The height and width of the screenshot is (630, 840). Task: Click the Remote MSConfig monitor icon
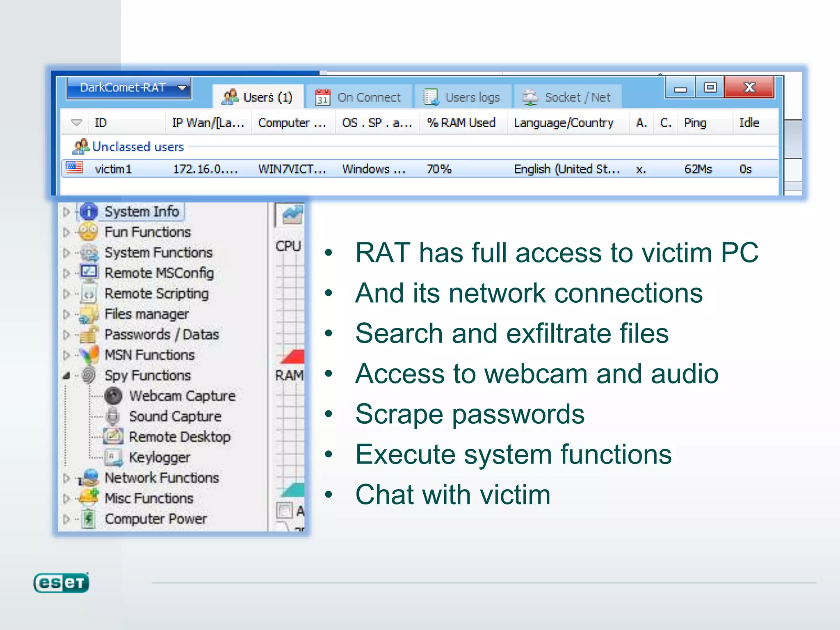tap(89, 273)
